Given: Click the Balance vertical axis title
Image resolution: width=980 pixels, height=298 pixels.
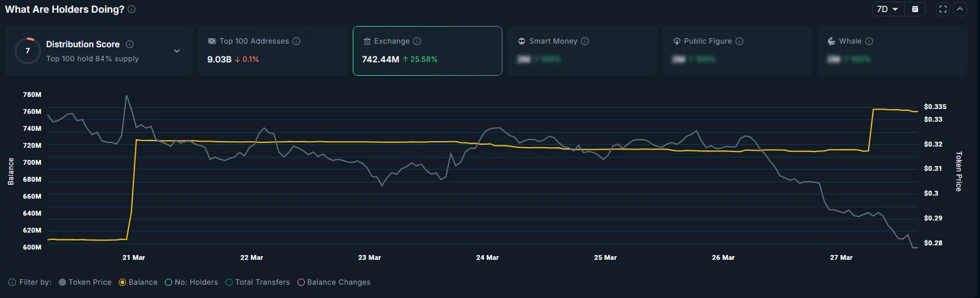Looking at the screenshot, I should (x=11, y=171).
